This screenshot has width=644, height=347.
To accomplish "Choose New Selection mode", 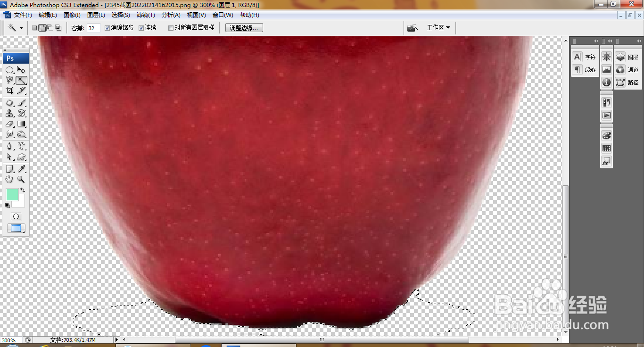I will pos(34,28).
